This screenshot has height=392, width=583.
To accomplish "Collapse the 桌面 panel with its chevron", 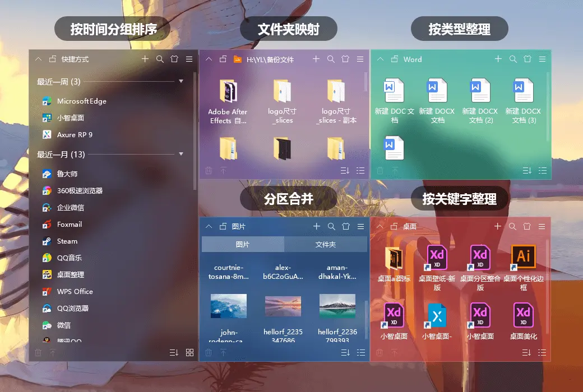I will point(380,226).
